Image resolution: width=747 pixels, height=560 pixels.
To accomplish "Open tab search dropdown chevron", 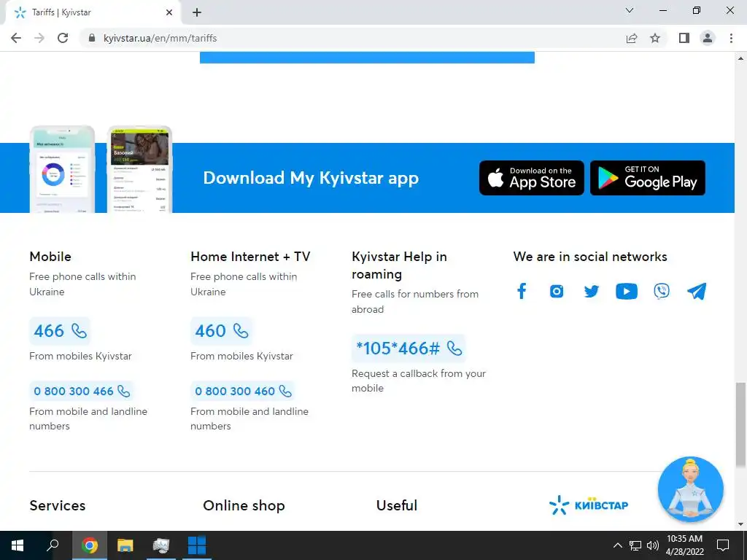I will (x=630, y=10).
